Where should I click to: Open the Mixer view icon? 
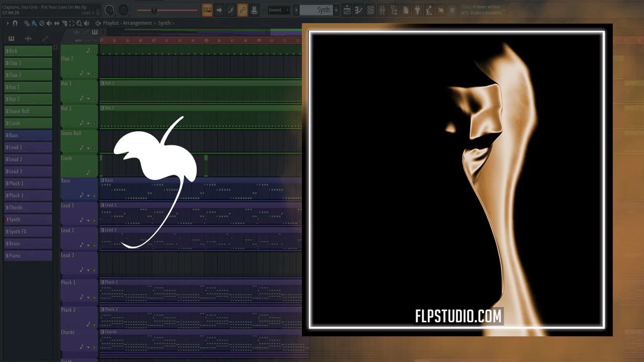(x=382, y=10)
